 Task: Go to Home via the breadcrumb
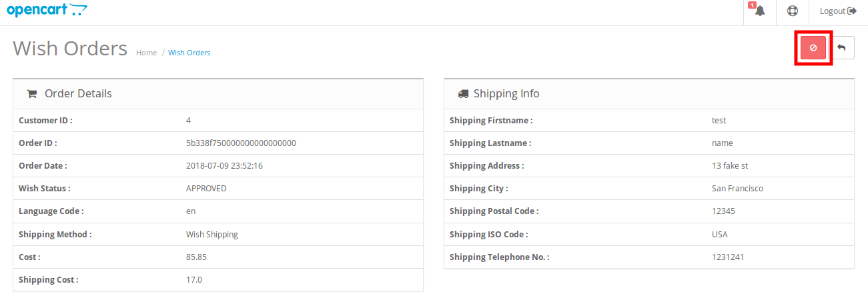pos(146,53)
